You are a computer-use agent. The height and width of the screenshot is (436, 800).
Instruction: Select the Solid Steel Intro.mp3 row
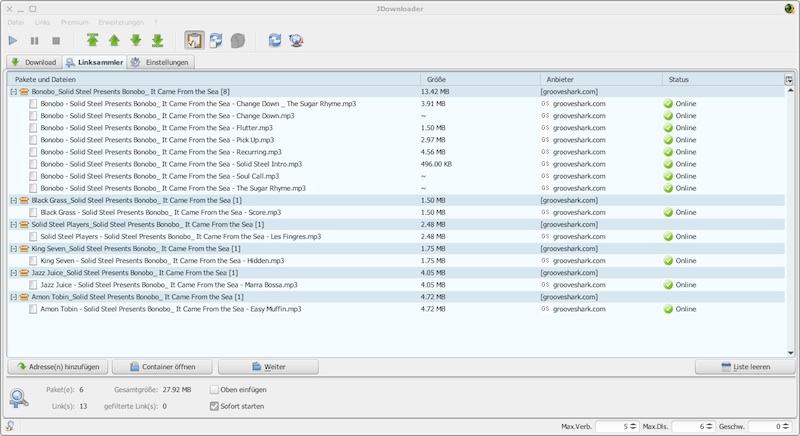[396, 164]
